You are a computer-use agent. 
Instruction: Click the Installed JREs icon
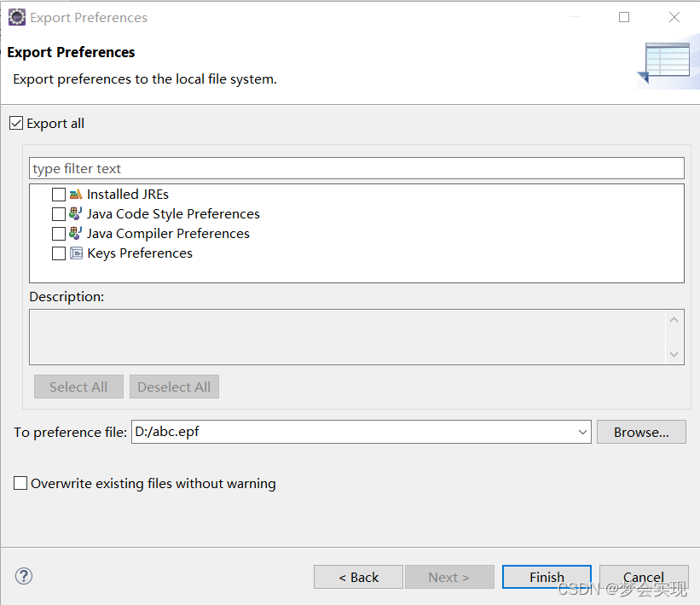[76, 195]
